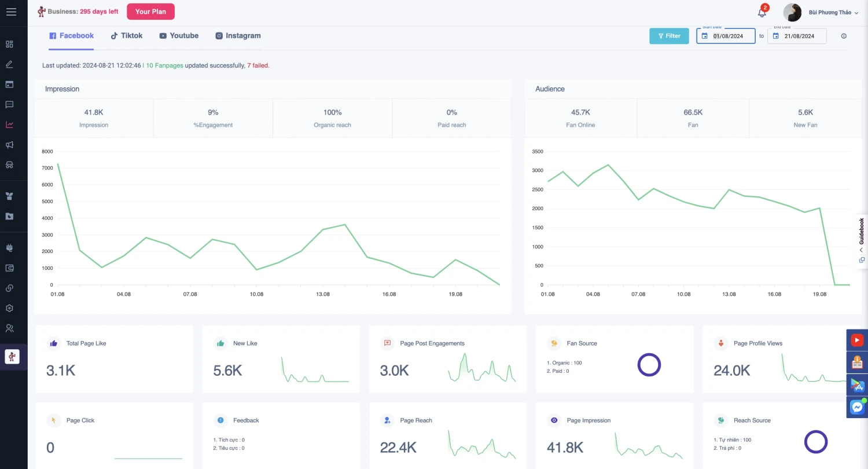Screen dimensions: 868x469
Task: Expand the Guidebook panel chevron
Action: click(x=861, y=250)
